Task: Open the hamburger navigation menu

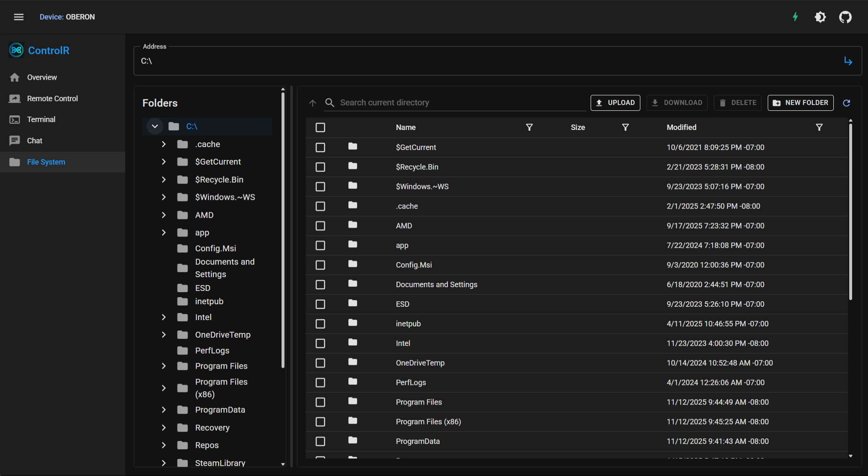Action: click(x=19, y=17)
